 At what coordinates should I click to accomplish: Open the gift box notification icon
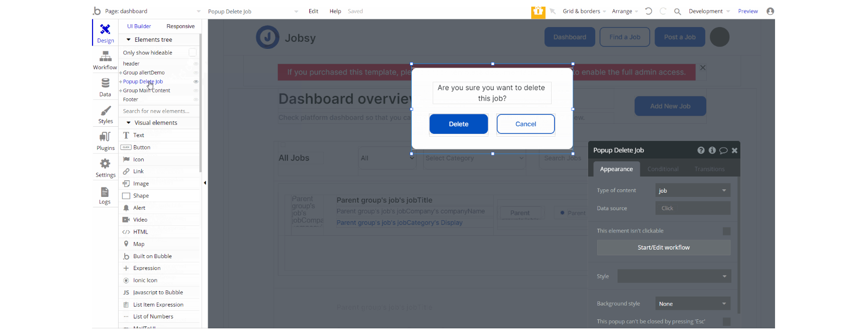coord(538,11)
